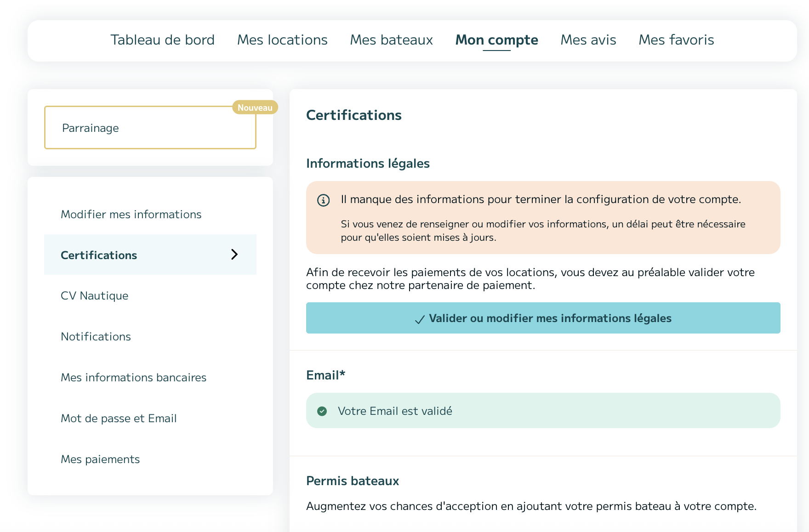
Task: Click the Nouveau badge on Parrainage
Action: [x=255, y=108]
